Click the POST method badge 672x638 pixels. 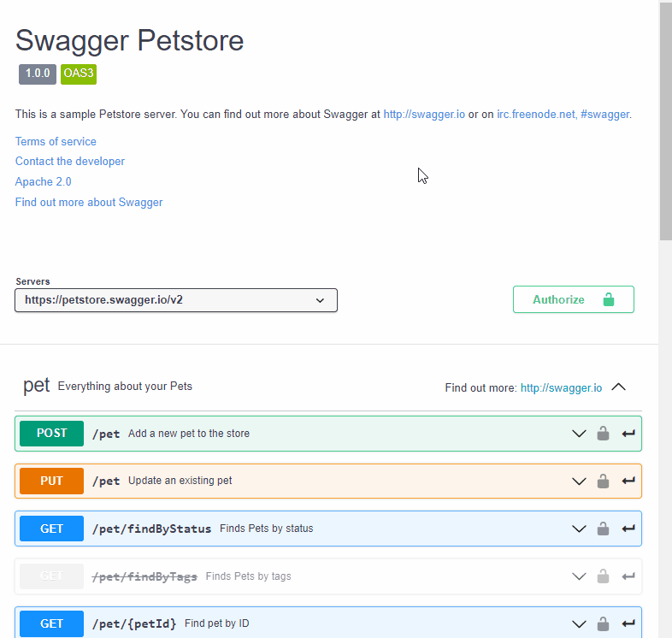tap(51, 434)
